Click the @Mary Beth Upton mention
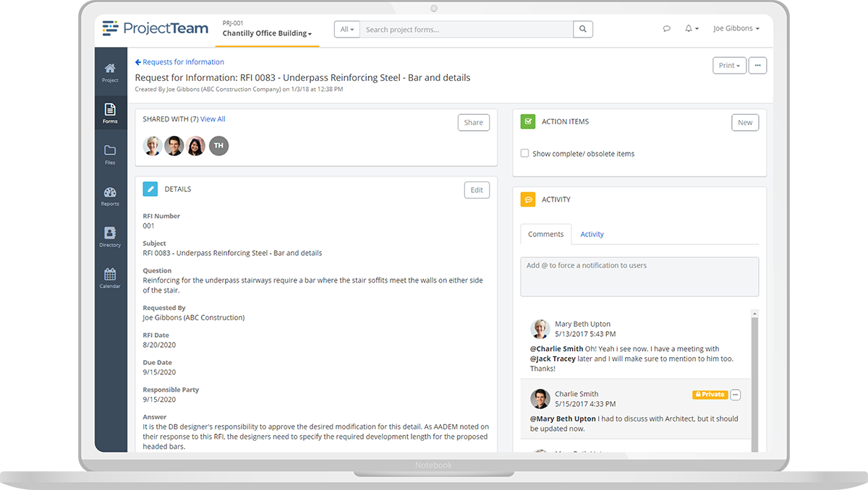 tap(563, 419)
